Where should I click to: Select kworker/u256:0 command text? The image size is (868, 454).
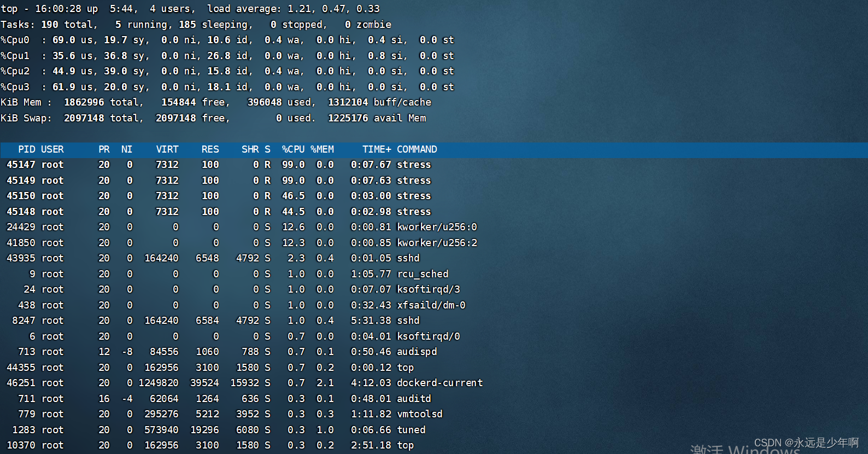coord(437,227)
